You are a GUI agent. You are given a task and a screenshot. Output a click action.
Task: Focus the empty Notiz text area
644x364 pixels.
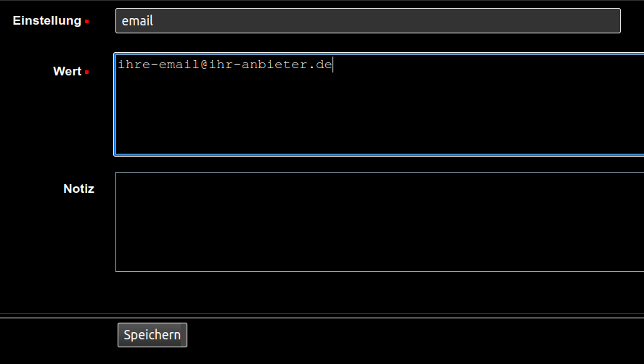click(380, 222)
